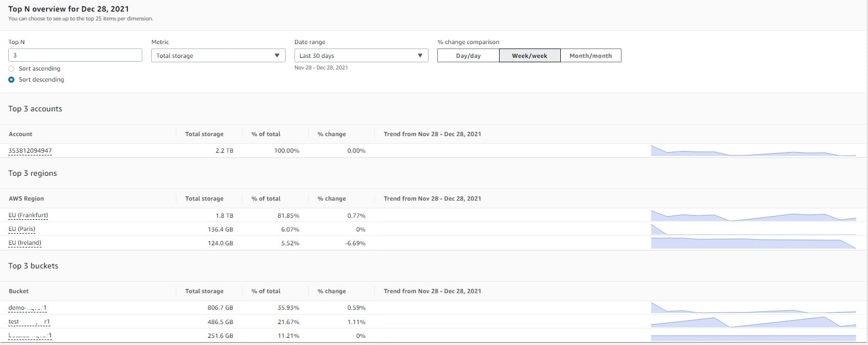Switch comparison to Day/day

[x=468, y=56]
